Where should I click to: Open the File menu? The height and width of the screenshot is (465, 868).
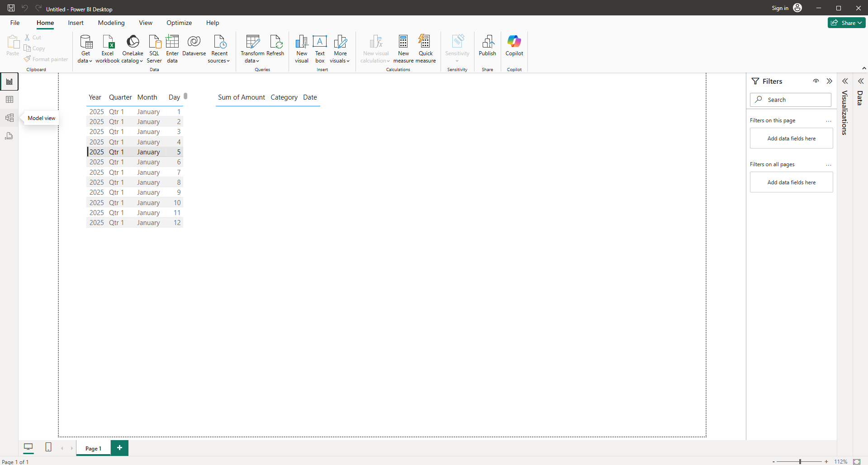(x=15, y=23)
